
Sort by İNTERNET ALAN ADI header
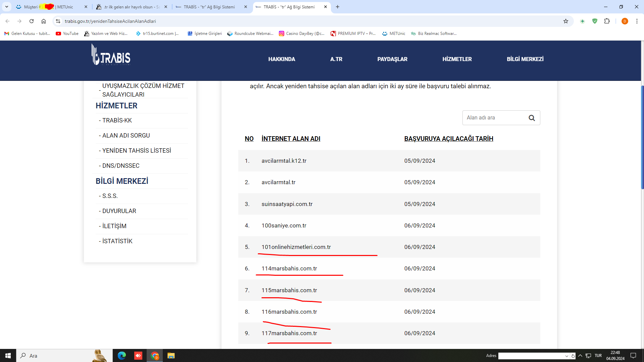(291, 139)
